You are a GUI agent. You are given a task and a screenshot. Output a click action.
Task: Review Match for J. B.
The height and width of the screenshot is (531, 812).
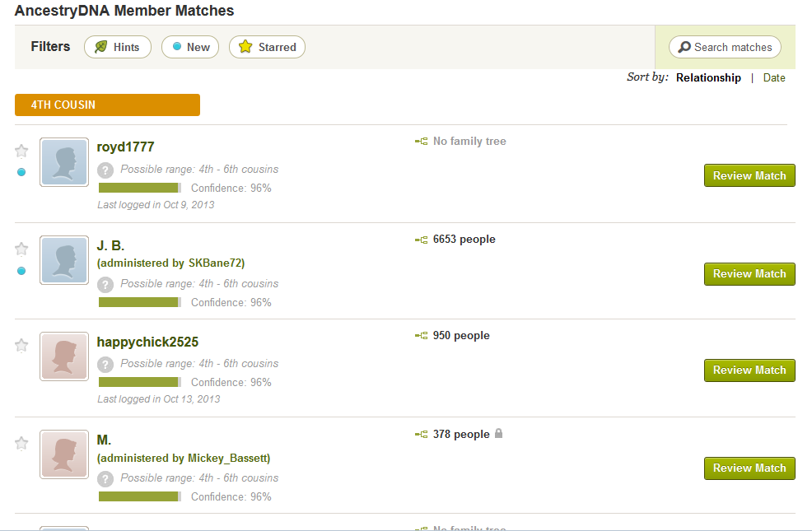pos(749,274)
